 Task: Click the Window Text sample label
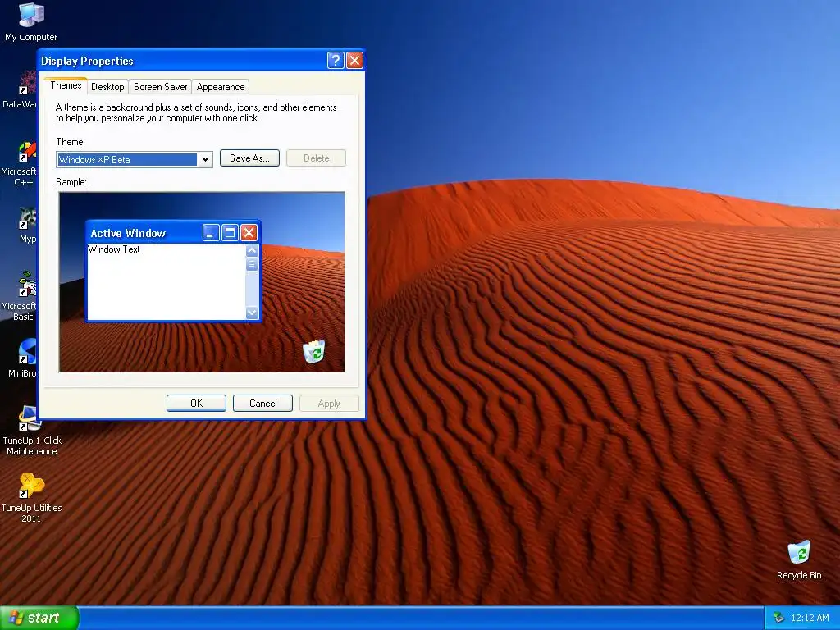[x=114, y=249]
